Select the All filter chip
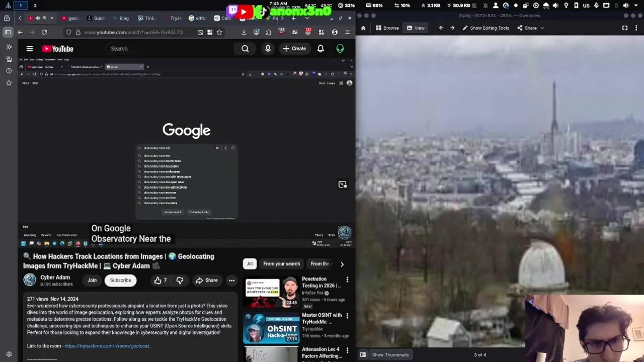 [250, 264]
